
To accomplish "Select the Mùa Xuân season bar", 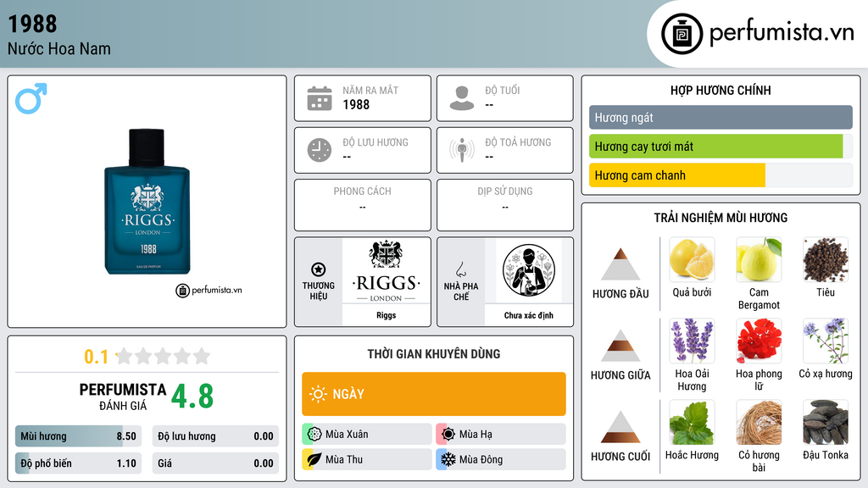I will [x=367, y=434].
